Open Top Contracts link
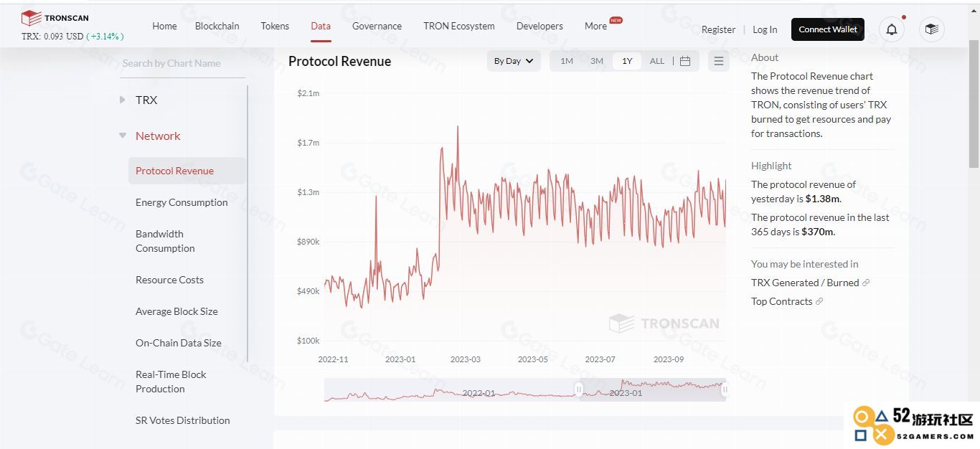 782,301
